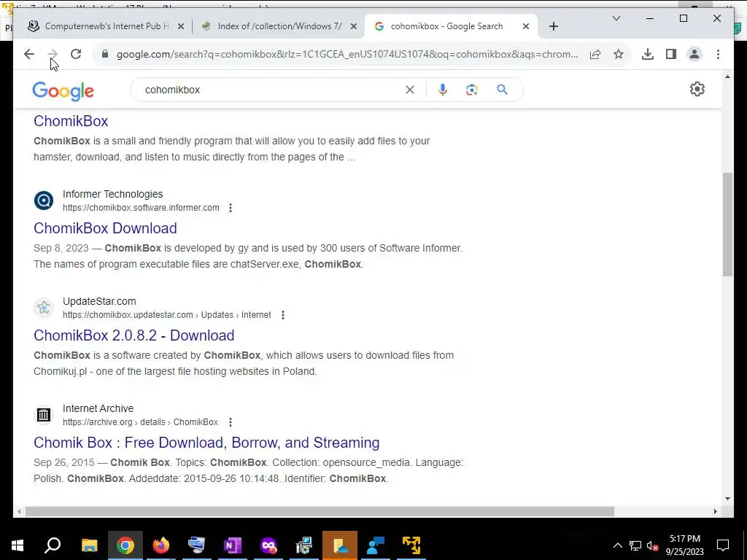Bookmark this tab with star icon
Viewport: 747px width, 560px height.
pyautogui.click(x=619, y=54)
